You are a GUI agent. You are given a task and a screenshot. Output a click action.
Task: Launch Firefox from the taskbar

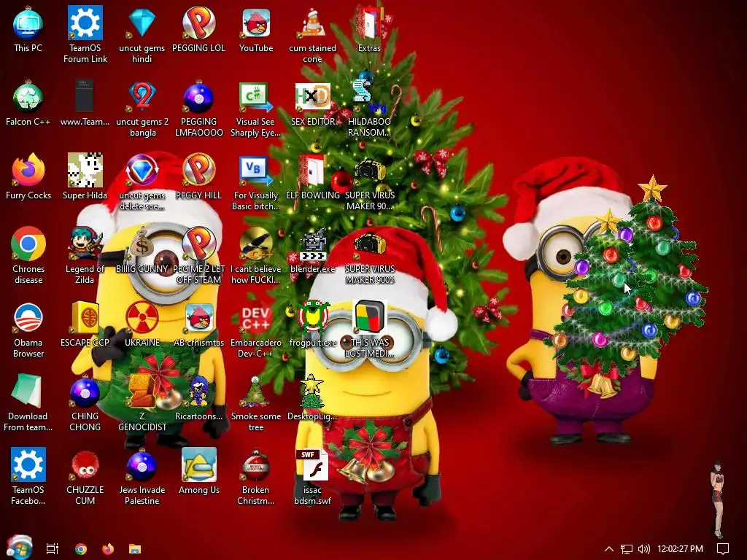point(108,548)
